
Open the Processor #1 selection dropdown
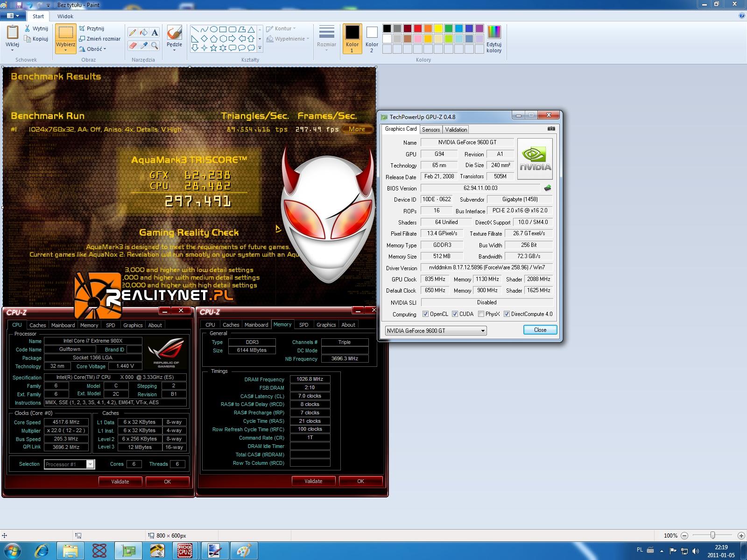coord(70,464)
